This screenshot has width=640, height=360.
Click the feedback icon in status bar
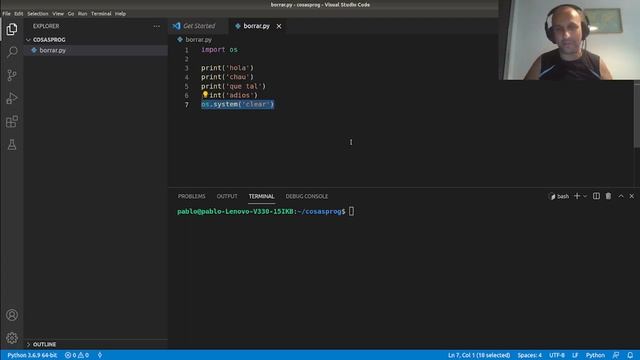616,355
